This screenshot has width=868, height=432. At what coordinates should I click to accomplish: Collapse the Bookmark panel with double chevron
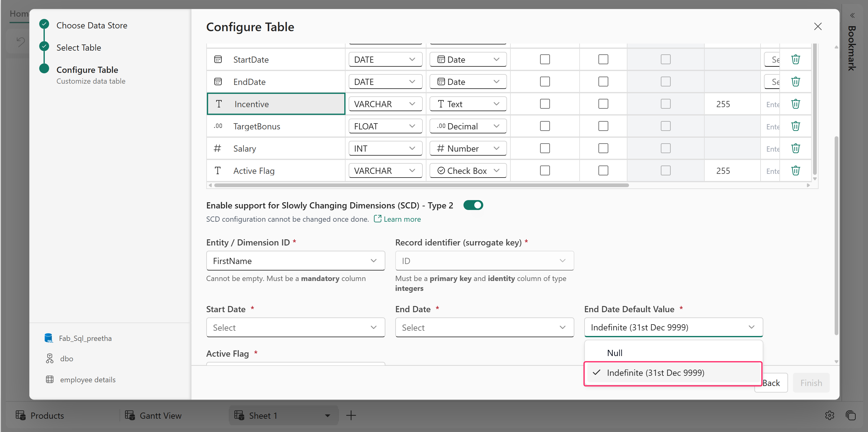[852, 15]
